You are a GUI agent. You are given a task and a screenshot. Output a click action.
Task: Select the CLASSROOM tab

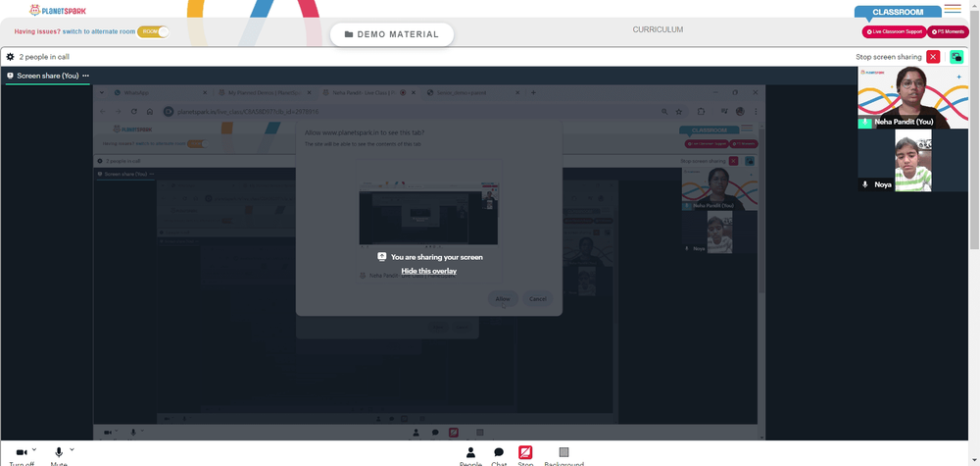pos(898,12)
